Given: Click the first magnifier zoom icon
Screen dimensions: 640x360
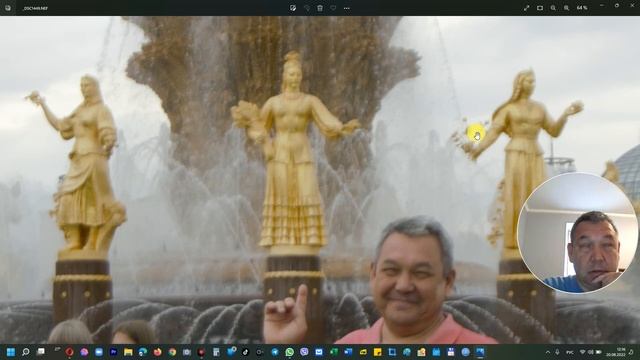Looking at the screenshot, I should coord(553,8).
